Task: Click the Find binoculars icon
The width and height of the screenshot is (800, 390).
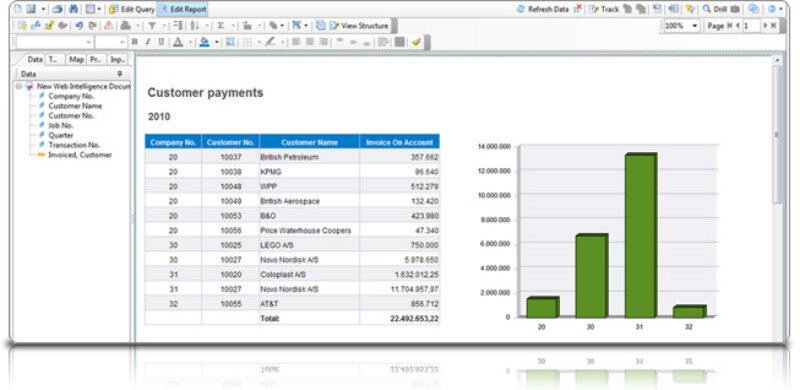Action: (73, 9)
